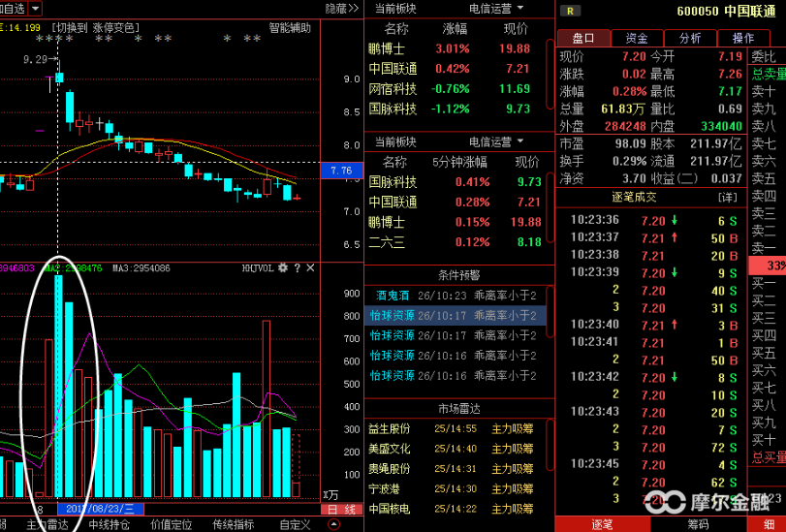Select the 中线持仓 indicator tab

pyautogui.click(x=110, y=524)
